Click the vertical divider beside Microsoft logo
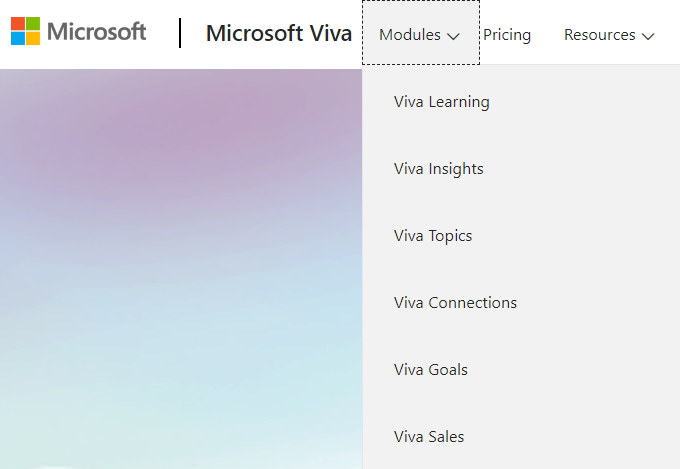The height and width of the screenshot is (469, 680). (x=181, y=33)
